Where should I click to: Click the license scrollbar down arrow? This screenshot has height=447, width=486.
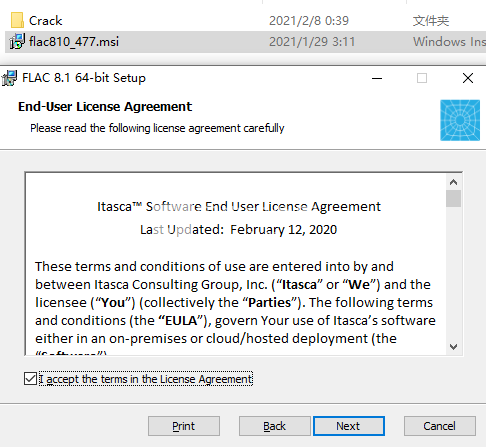[x=453, y=347]
